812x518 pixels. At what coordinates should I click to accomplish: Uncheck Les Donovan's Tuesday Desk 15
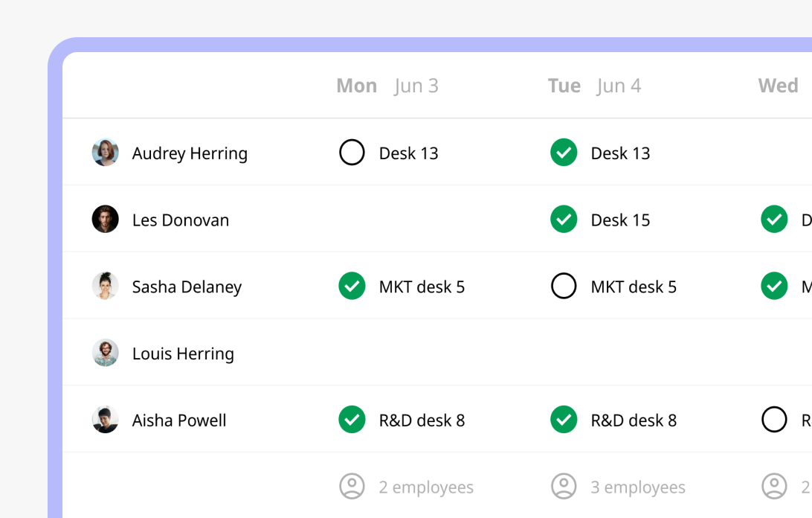coord(564,220)
